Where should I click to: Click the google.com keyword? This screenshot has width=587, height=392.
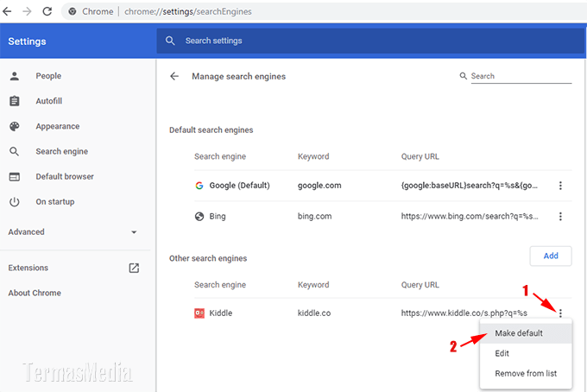(319, 186)
